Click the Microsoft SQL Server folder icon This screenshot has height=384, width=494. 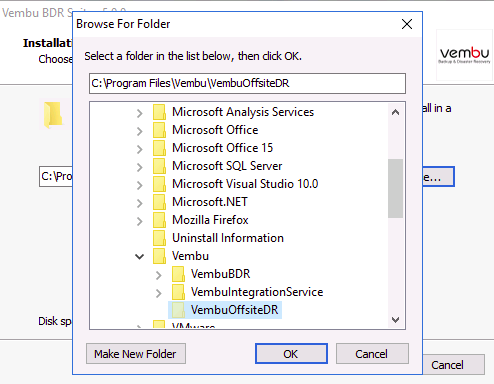click(x=159, y=166)
